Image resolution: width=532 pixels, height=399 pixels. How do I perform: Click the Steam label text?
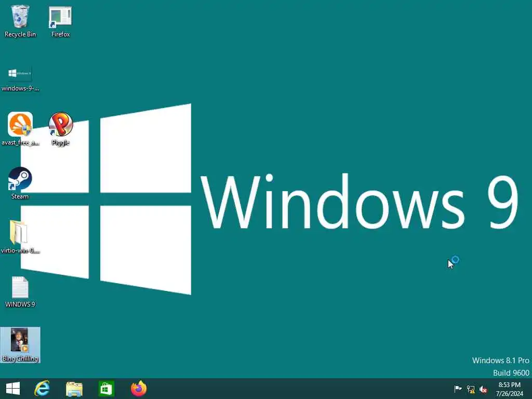tap(20, 196)
